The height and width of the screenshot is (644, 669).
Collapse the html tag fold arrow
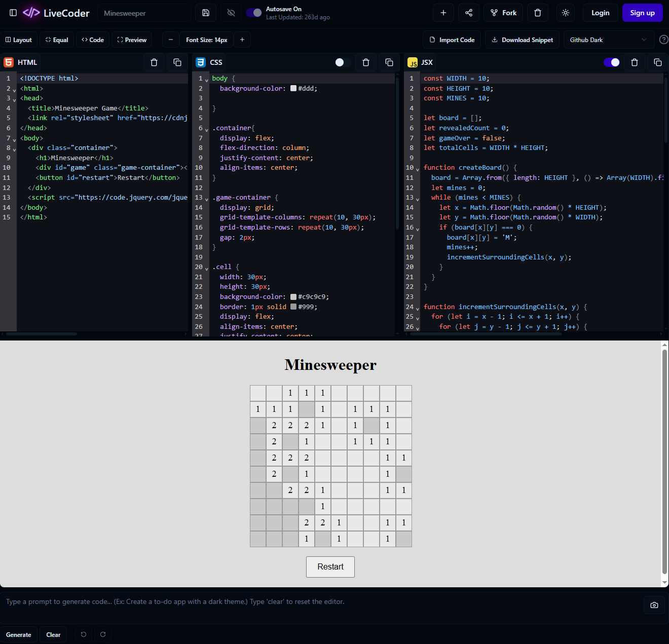14,90
